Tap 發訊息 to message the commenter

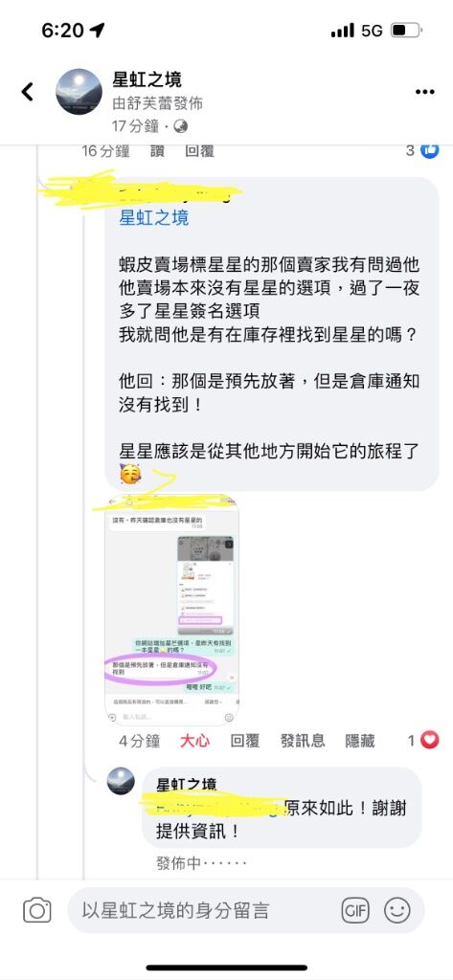click(303, 742)
